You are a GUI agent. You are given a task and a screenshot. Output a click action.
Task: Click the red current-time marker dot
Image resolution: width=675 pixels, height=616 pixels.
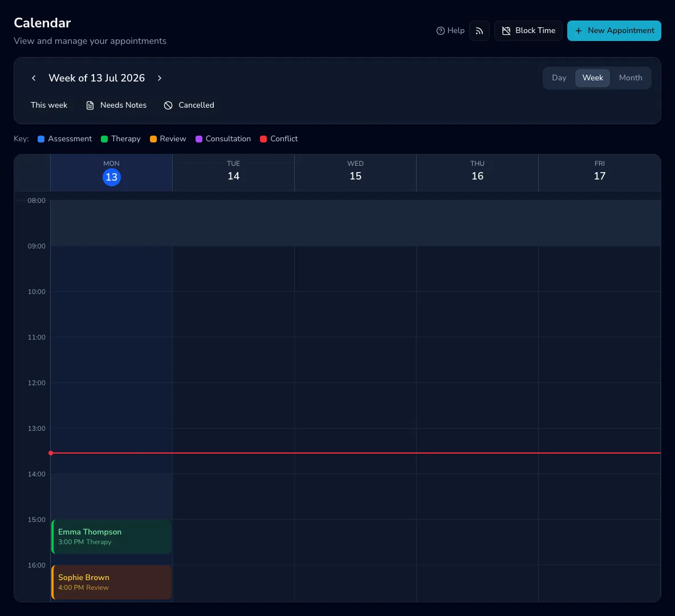(51, 453)
